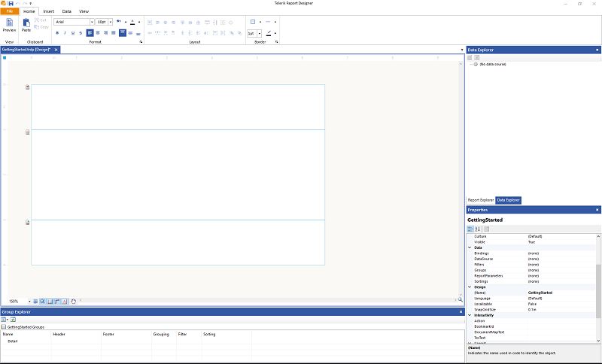Viewport: 602px width, 364px height.
Task: Open the Arial font family dropdown
Action: tap(92, 22)
